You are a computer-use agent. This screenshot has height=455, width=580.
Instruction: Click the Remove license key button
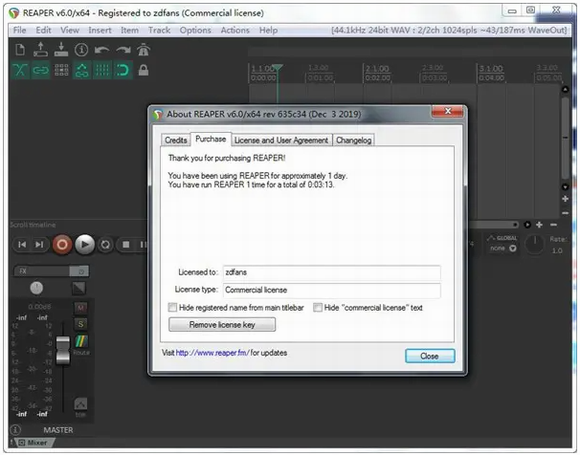pyautogui.click(x=222, y=324)
